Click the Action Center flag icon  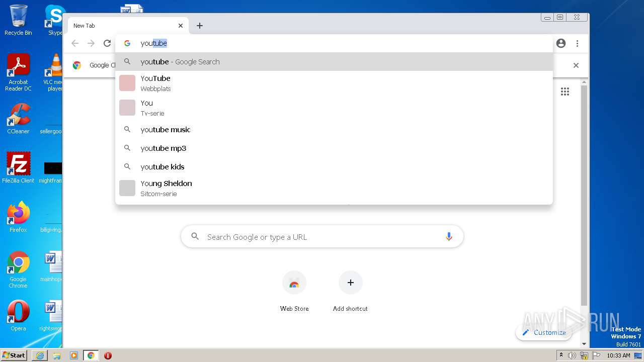(x=595, y=355)
